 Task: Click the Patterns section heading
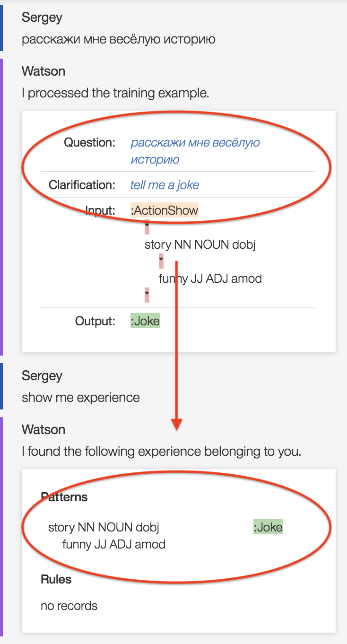(64, 497)
